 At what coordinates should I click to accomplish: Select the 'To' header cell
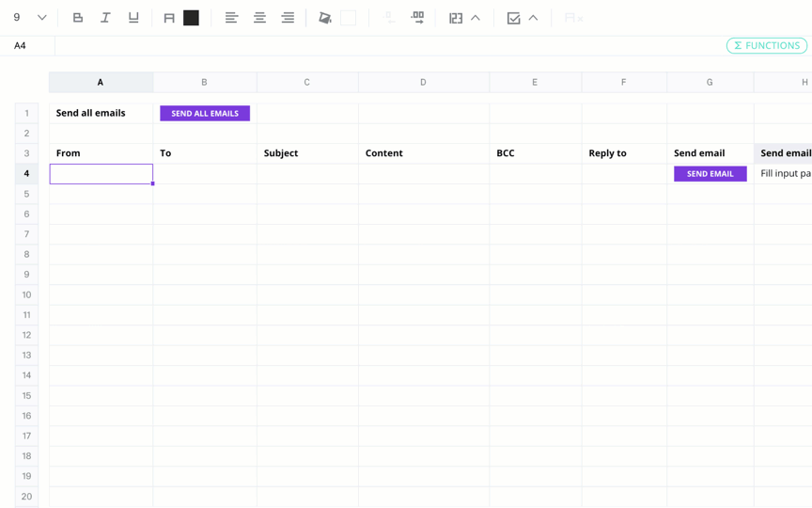pyautogui.click(x=205, y=153)
